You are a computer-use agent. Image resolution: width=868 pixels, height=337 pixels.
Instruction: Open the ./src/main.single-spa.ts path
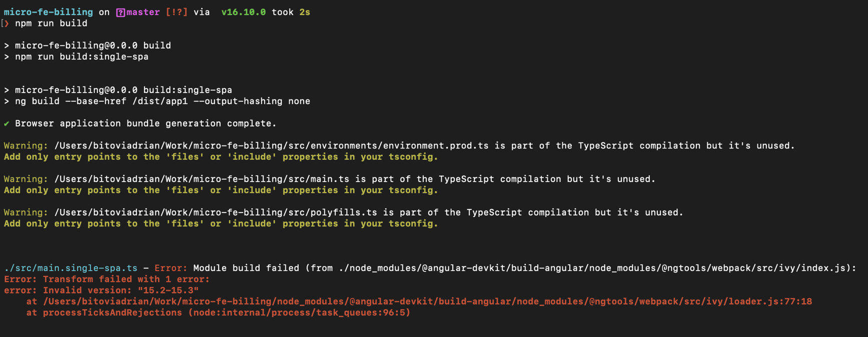[71, 268]
